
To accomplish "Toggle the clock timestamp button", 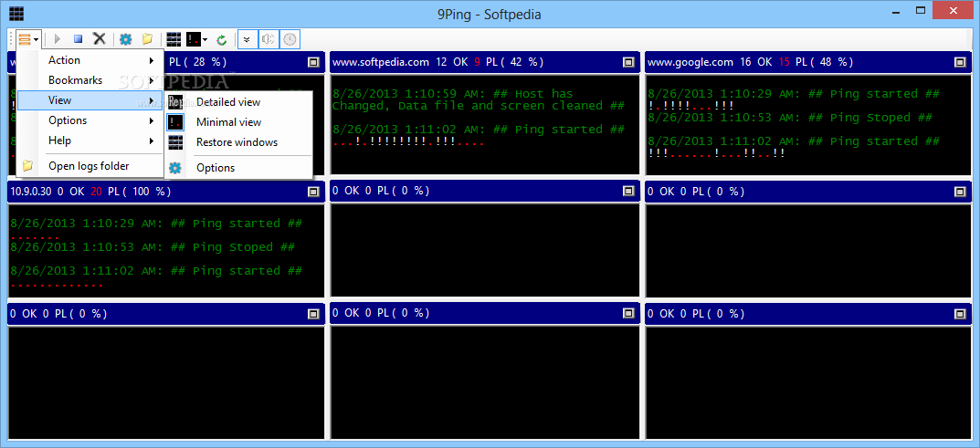I will pyautogui.click(x=290, y=39).
